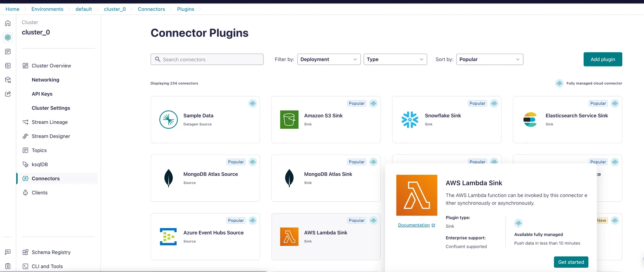Click the CLI and Tools icon
644x272 pixels.
coord(25,266)
